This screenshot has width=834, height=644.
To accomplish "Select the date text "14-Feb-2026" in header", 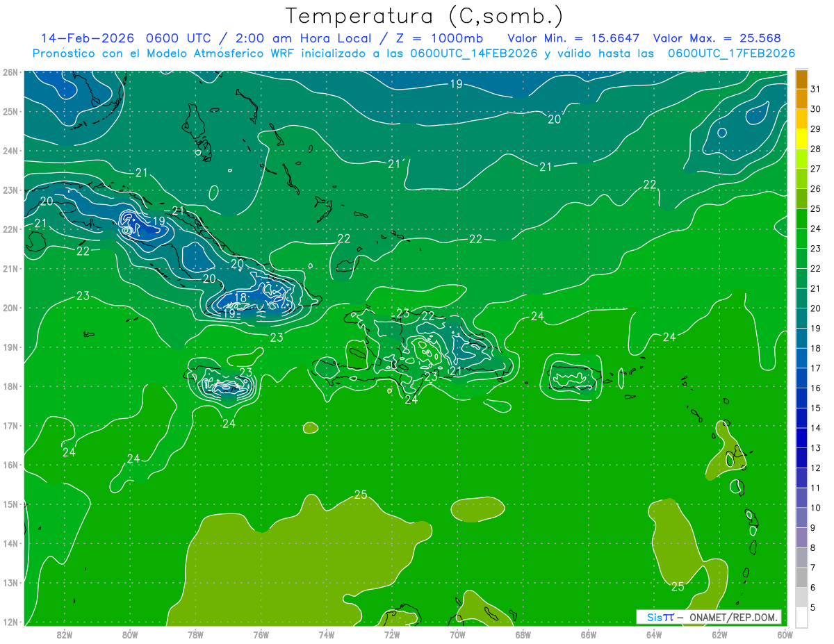I will (88, 38).
